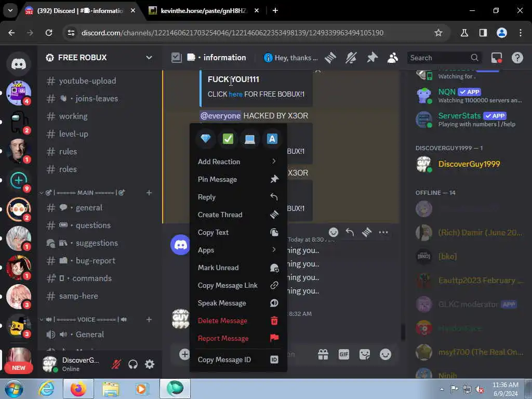Click the hover create thread icon
The height and width of the screenshot is (399, 532).
[367, 232]
